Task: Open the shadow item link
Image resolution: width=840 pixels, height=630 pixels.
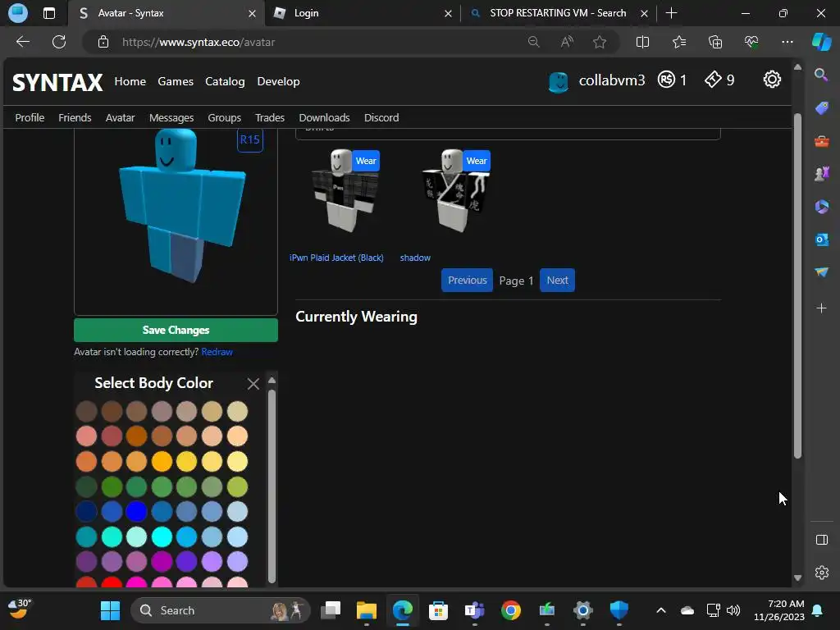Action: coord(415,258)
